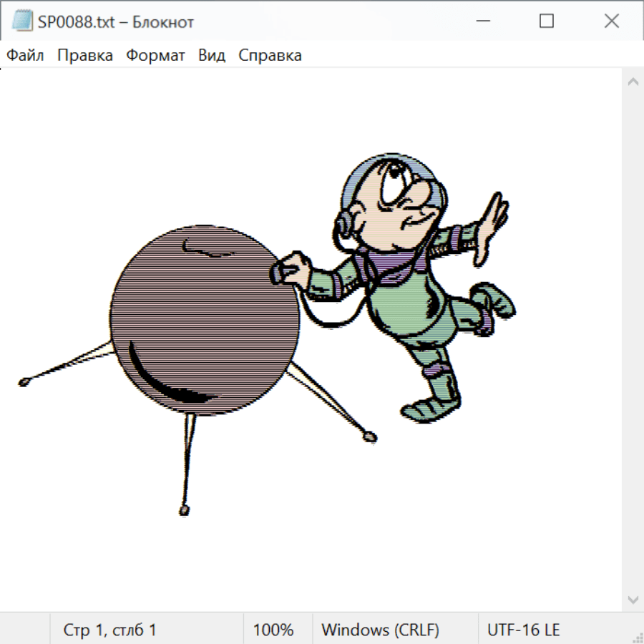Click the scroll down arrow of vertical scrollbar
The height and width of the screenshot is (644, 644).
(633, 599)
